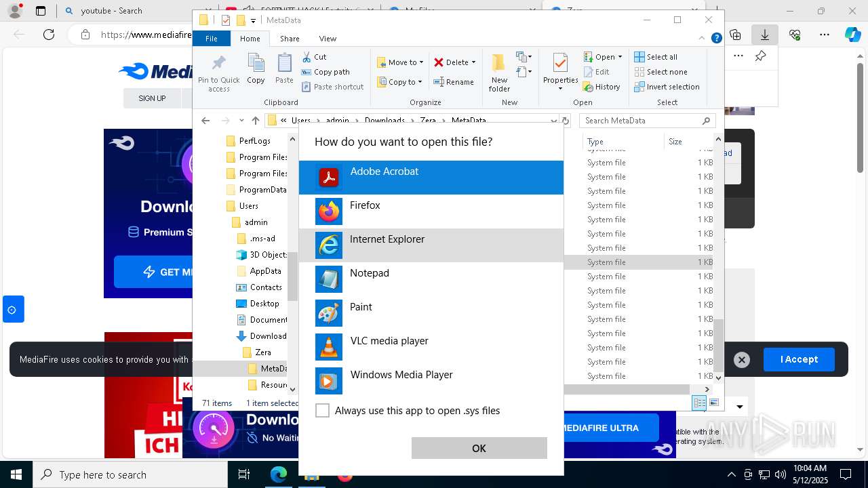The width and height of the screenshot is (868, 488).
Task: Click Pin to Quick access in ribbon
Action: coord(218,73)
